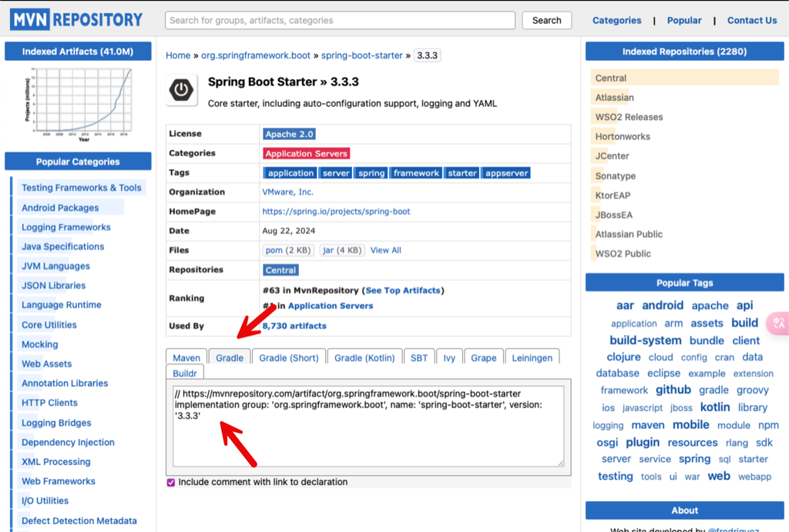Select the Buildr tab

coord(185,373)
